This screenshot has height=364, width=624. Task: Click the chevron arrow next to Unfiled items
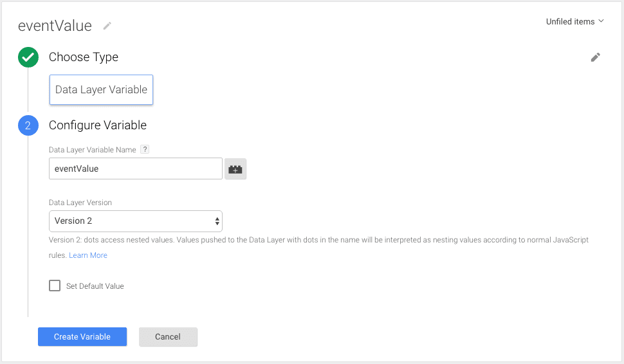point(601,21)
